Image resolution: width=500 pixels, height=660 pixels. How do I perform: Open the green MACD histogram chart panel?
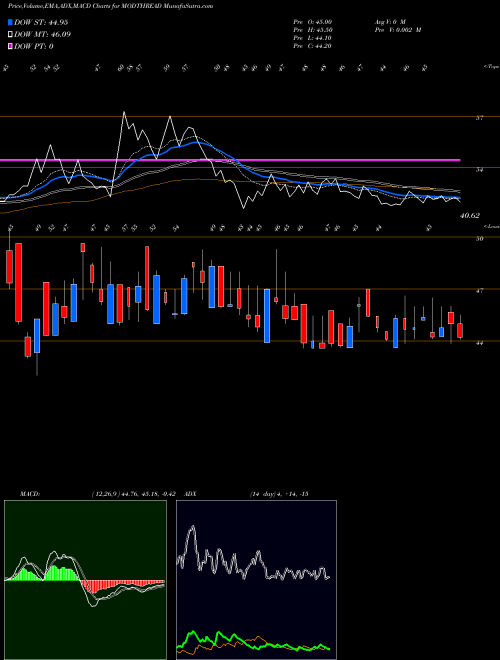(x=85, y=580)
